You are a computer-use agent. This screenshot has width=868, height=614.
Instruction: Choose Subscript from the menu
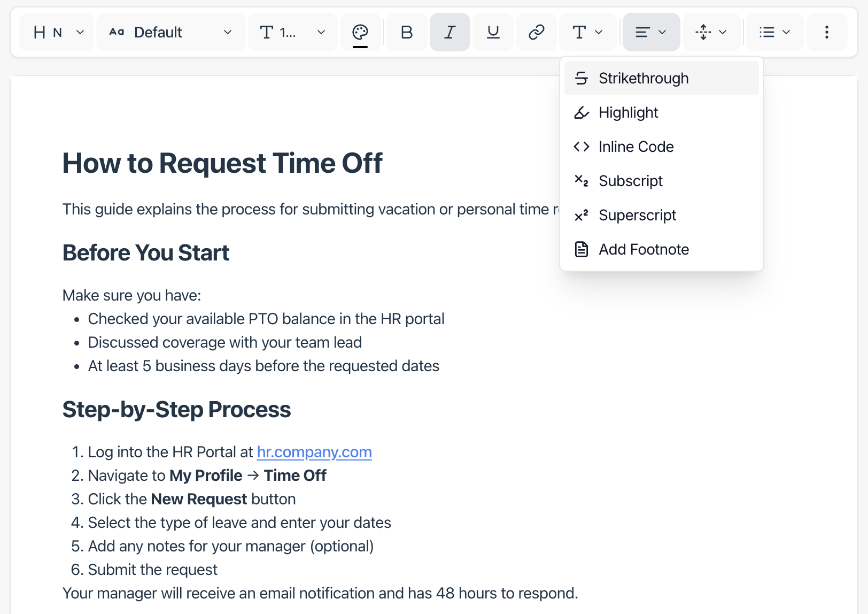[631, 181]
